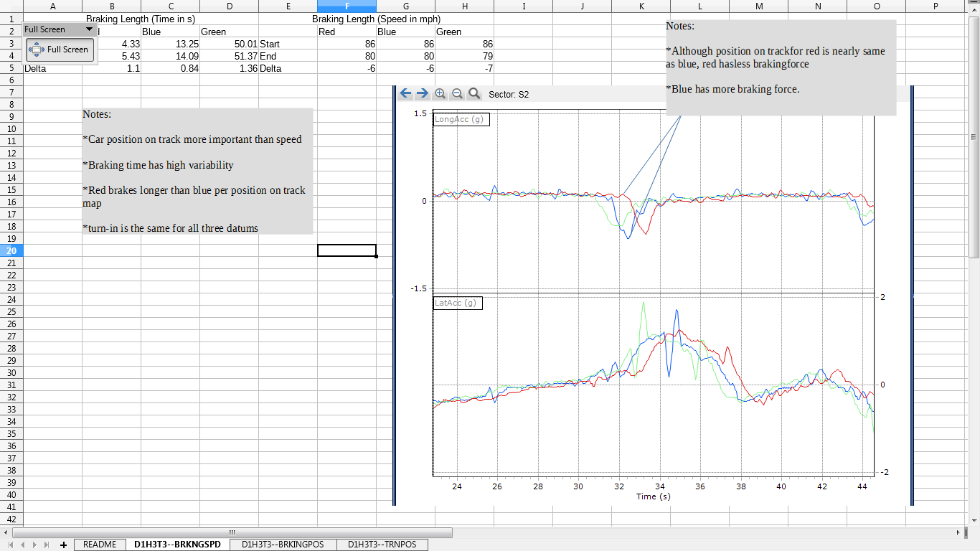This screenshot has width=980, height=551.
Task: Select column F header
Action: click(347, 6)
